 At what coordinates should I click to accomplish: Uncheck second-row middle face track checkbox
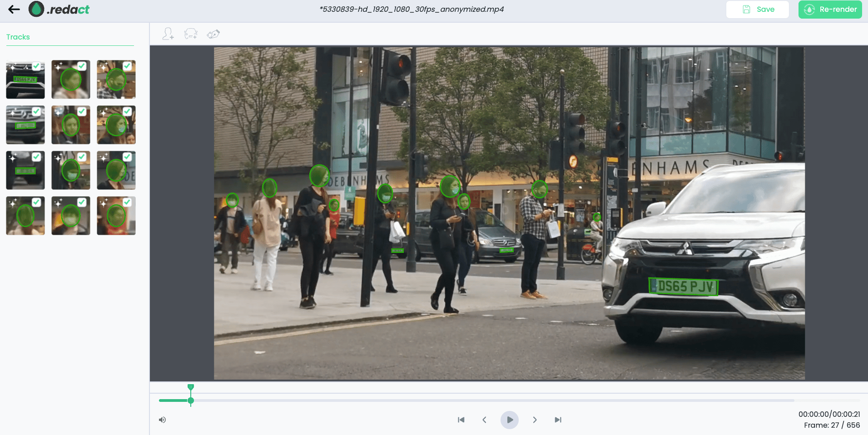82,111
